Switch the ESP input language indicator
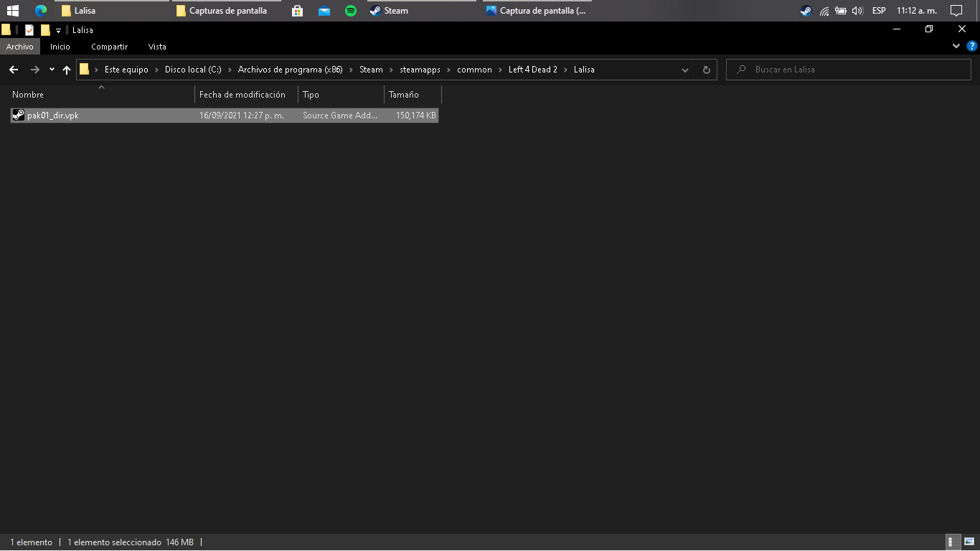Screen dimensions: 980x551 pyautogui.click(x=879, y=11)
